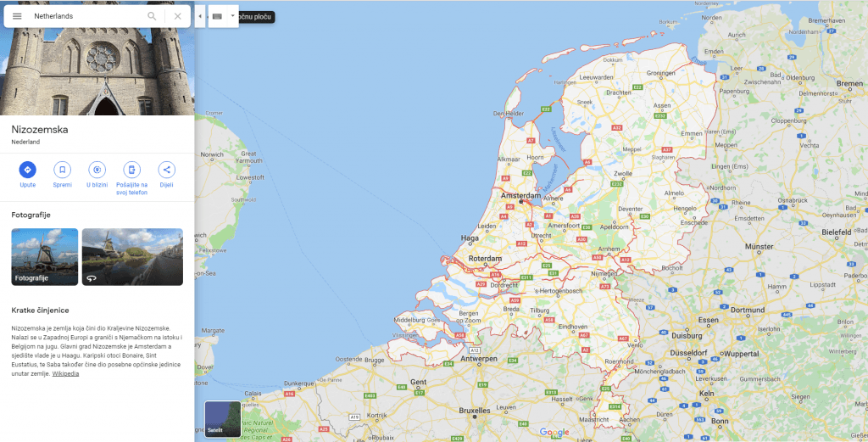Click Bruxelles label on map

(x=475, y=411)
